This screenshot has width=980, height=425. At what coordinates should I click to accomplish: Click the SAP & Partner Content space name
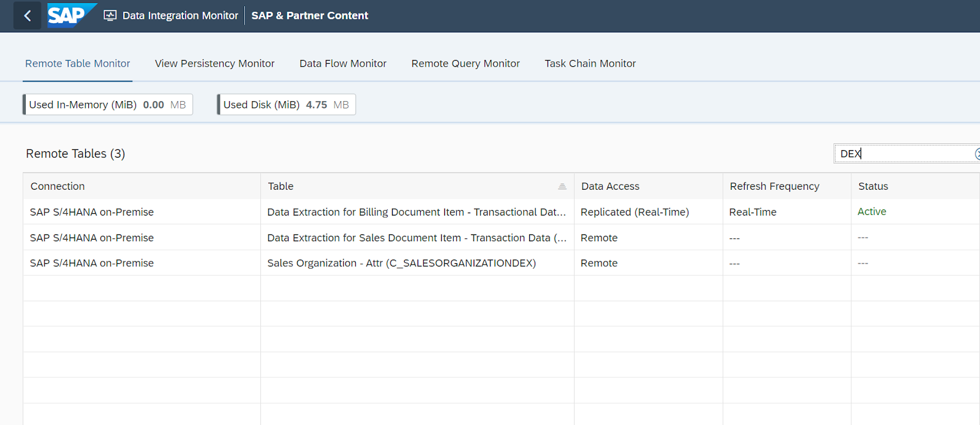coord(310,16)
